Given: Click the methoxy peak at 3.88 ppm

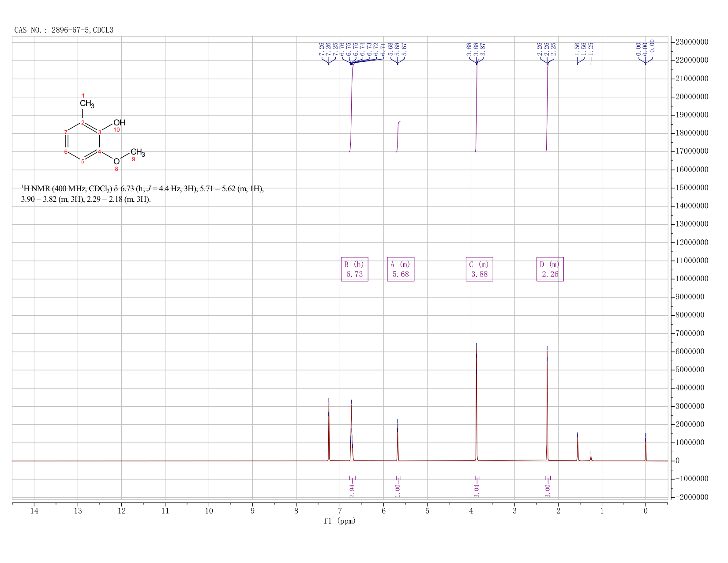Looking at the screenshot, I should tap(477, 402).
